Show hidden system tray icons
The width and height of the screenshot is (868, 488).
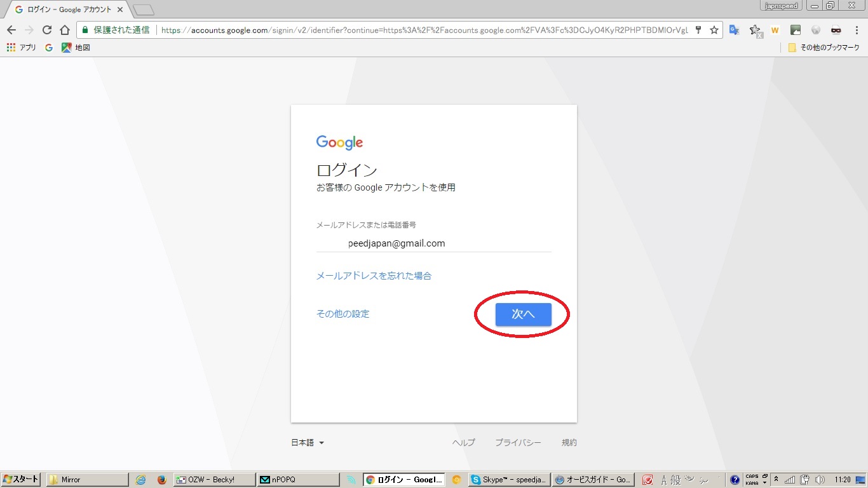point(777,480)
